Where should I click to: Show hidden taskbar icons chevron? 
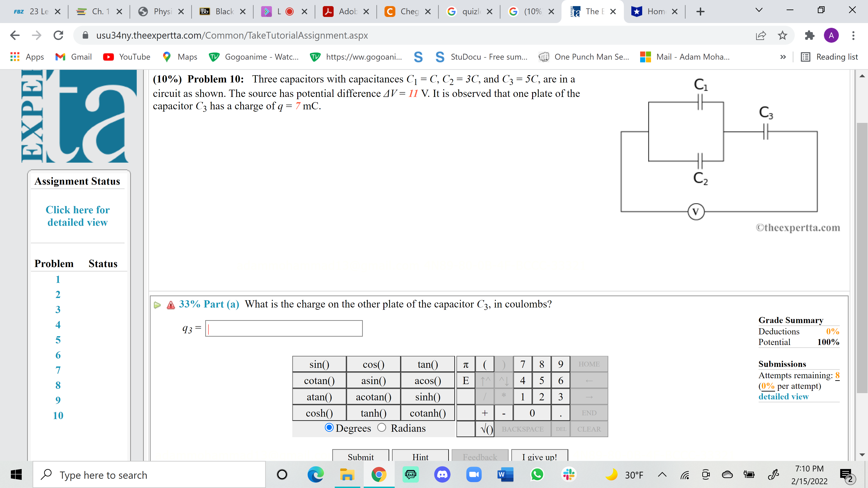pyautogui.click(x=663, y=475)
